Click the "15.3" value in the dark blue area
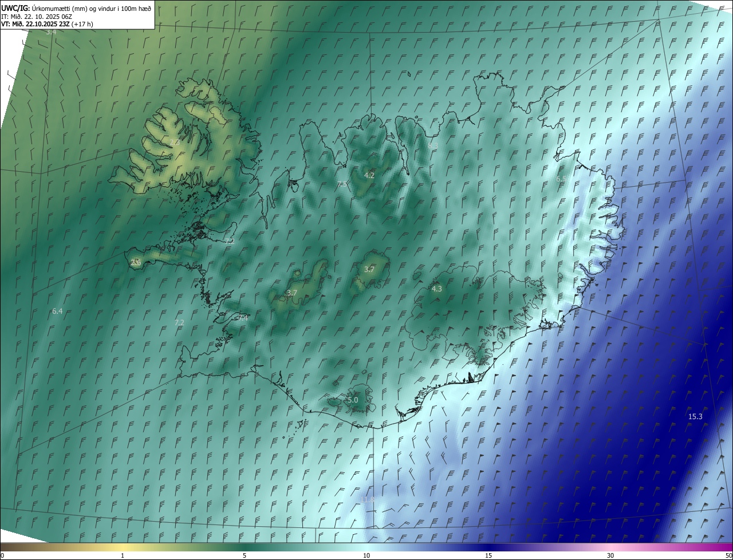Screen dimensions: 733x560 (x=695, y=417)
